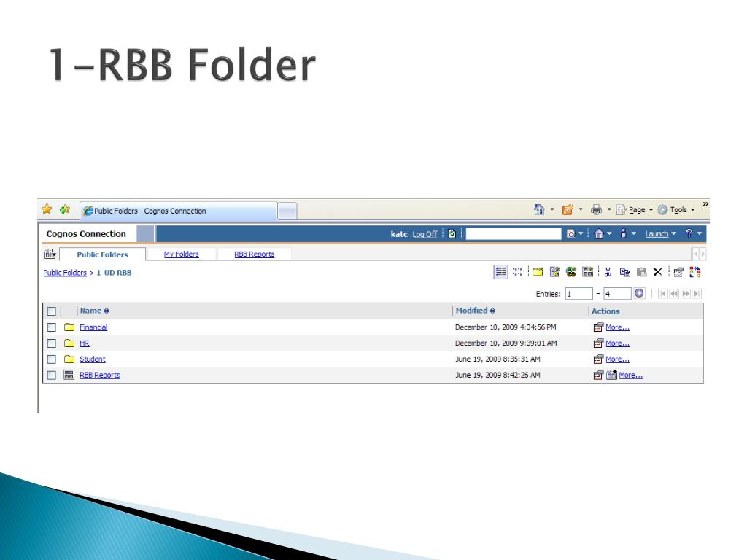The image size is (747, 560).
Task: Expand the browser toolbar overflow chevron
Action: tap(705, 204)
